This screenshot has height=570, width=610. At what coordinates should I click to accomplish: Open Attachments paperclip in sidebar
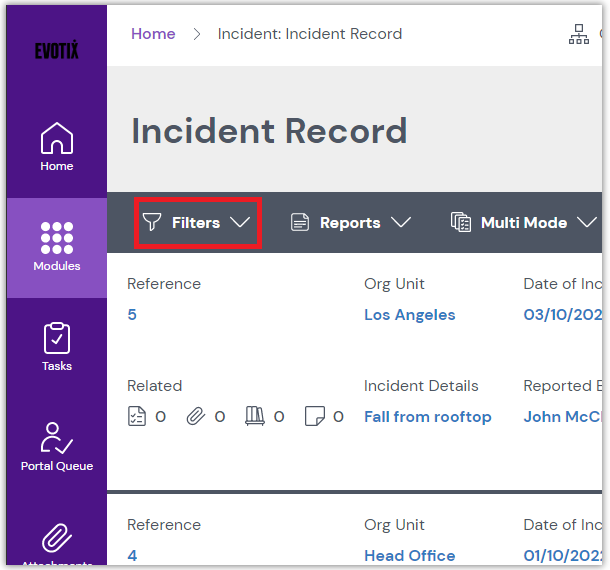[56, 540]
